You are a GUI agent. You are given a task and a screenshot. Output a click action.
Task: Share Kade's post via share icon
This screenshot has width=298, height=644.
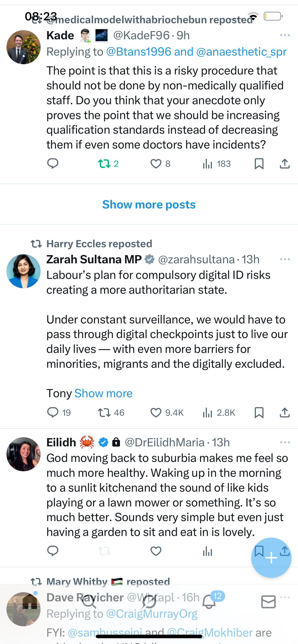(285, 164)
